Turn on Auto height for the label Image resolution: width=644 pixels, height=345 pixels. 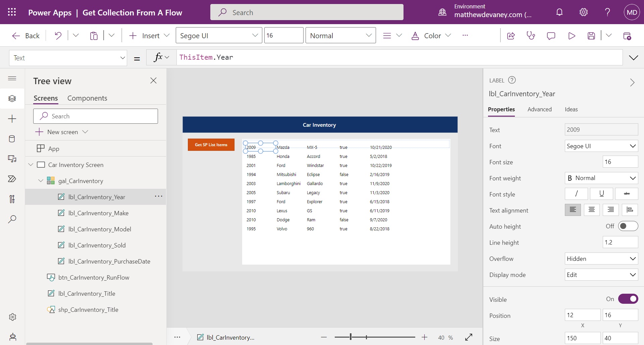tap(628, 226)
